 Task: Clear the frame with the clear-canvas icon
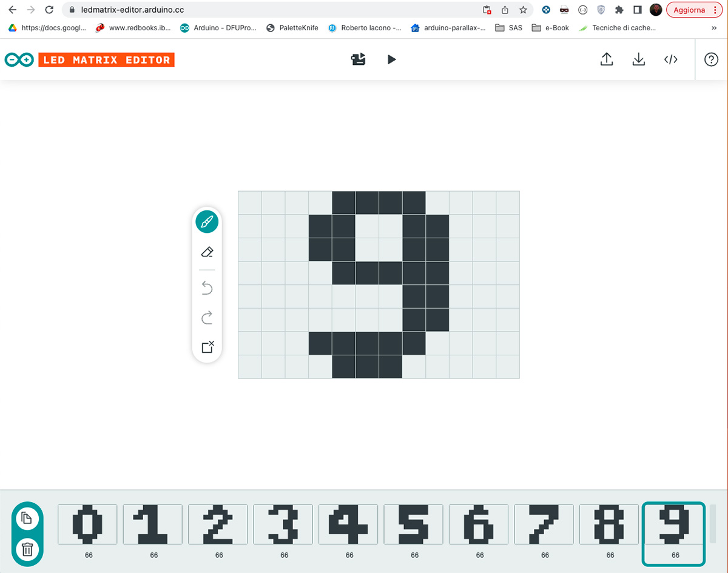click(207, 347)
